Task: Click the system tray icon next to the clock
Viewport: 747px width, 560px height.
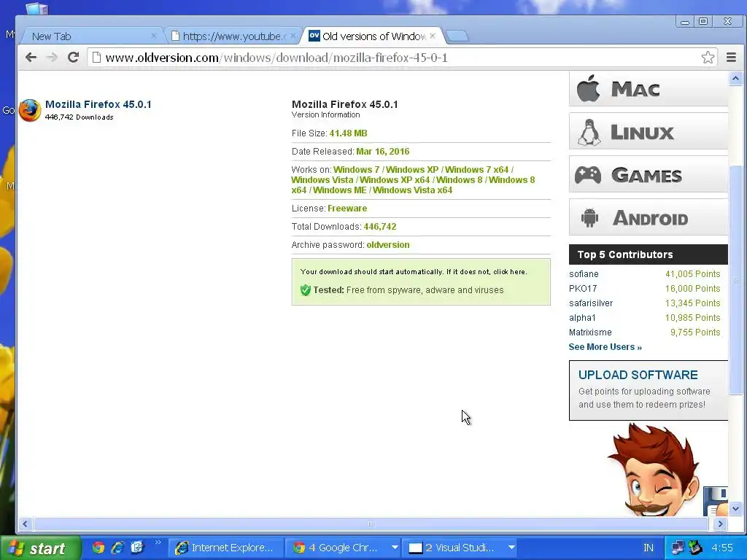Action: pyautogui.click(x=696, y=548)
